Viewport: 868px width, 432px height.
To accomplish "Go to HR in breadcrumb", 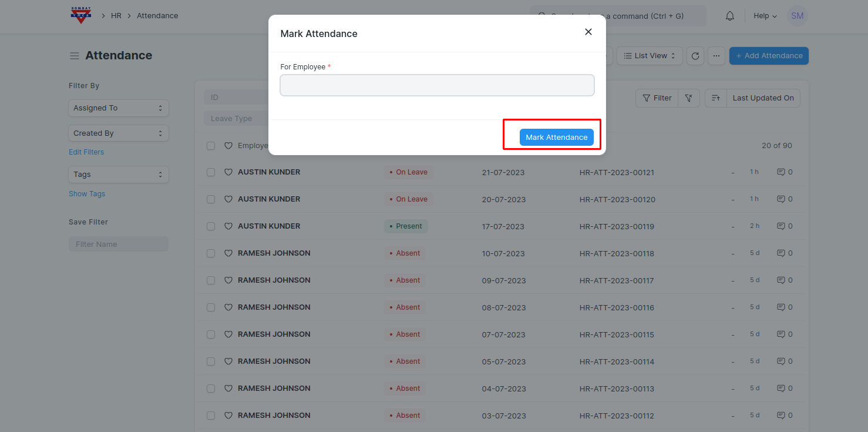I will [116, 16].
